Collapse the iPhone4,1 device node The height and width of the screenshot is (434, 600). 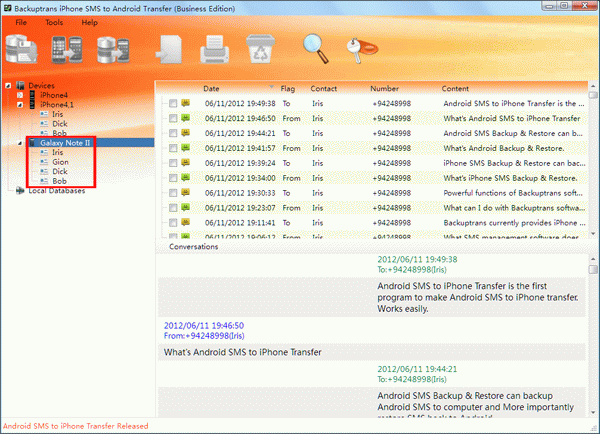tap(20, 105)
